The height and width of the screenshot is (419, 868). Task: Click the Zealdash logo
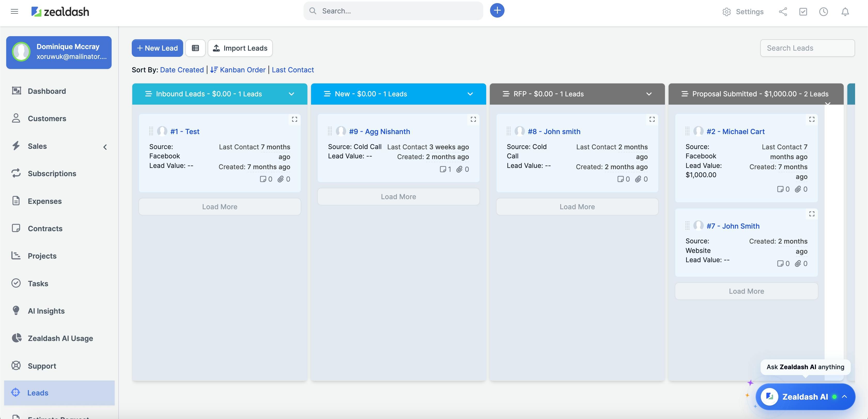(60, 12)
